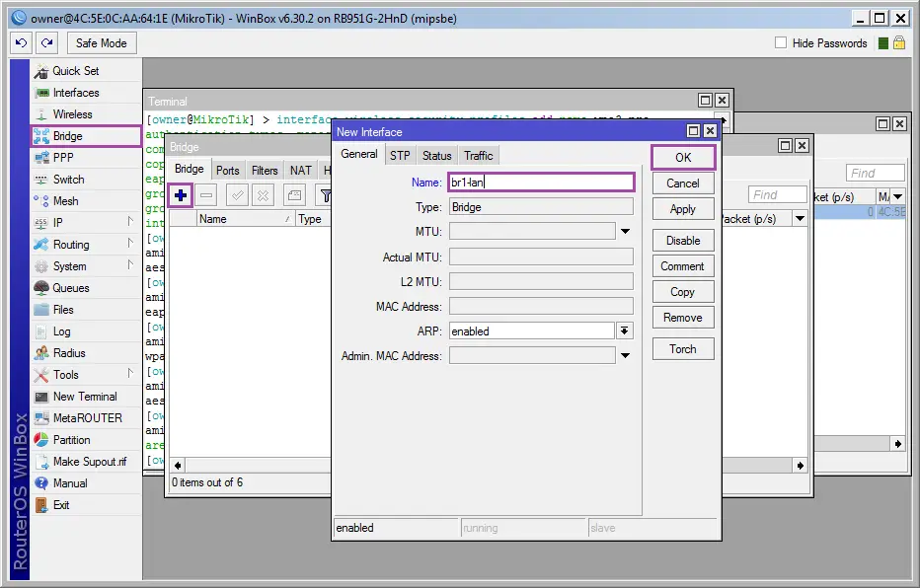The height and width of the screenshot is (588, 920).
Task: Open Mesh in sidebar menu
Action: (x=86, y=201)
